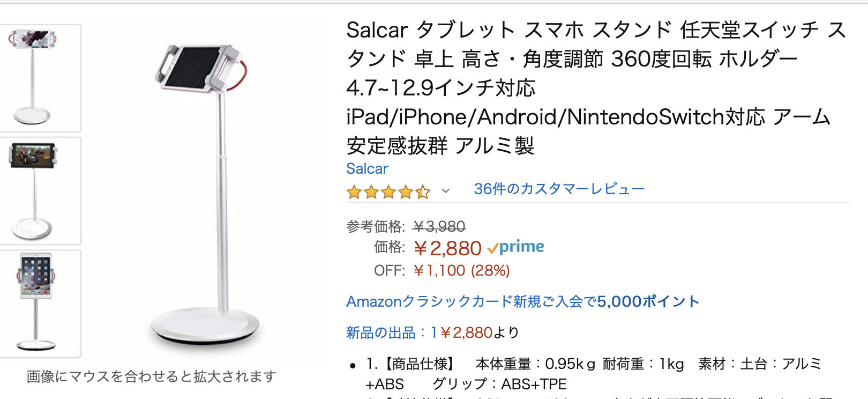Click the 画像にマウスを合わせると拡大されます caption
The image size is (868, 399).
[x=151, y=376]
